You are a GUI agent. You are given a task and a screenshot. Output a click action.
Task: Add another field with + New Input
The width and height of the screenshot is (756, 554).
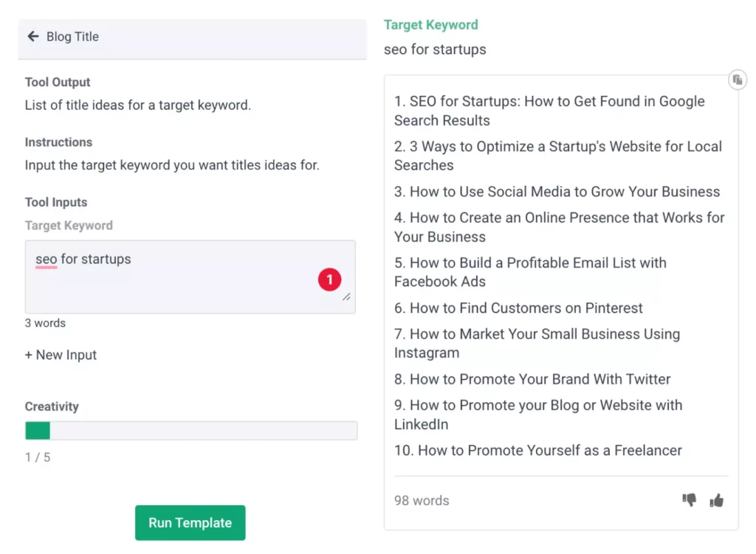(61, 355)
